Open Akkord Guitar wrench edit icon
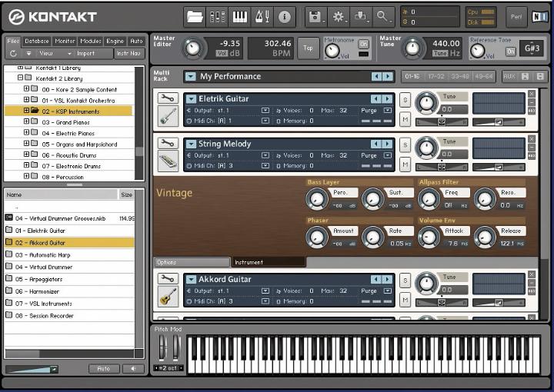 pos(168,278)
